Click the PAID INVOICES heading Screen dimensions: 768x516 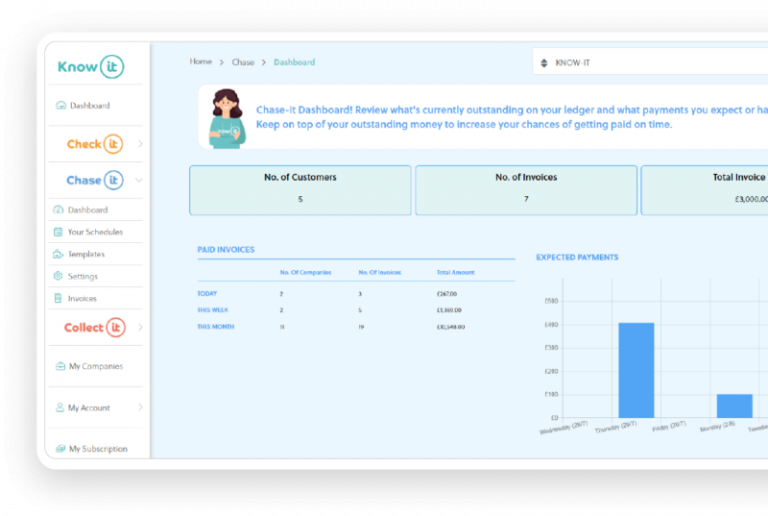pos(226,250)
